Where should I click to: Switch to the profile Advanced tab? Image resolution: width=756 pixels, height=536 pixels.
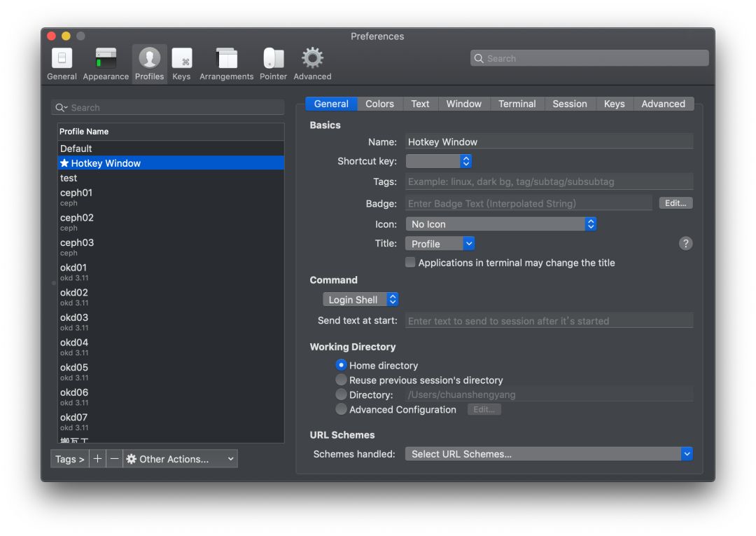[663, 104]
